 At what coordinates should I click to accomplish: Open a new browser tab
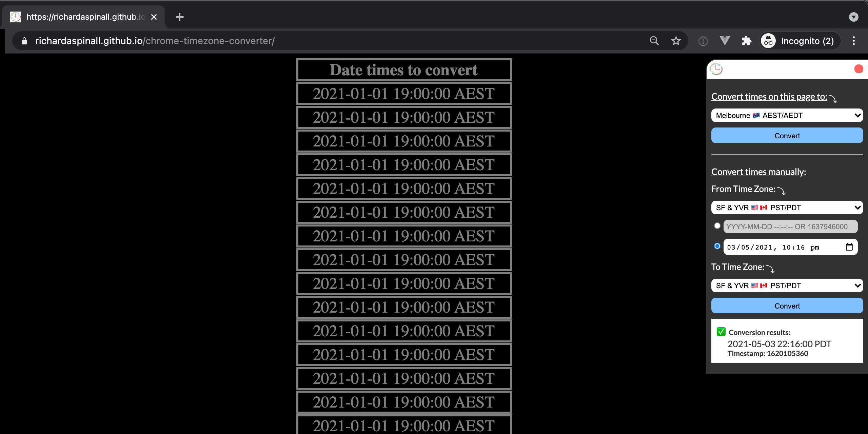click(x=179, y=17)
